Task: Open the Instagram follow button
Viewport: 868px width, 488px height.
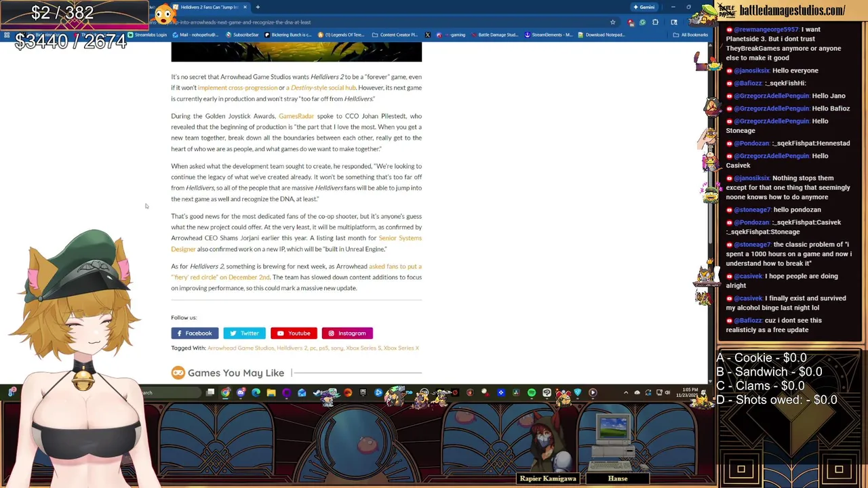Action: (x=347, y=333)
